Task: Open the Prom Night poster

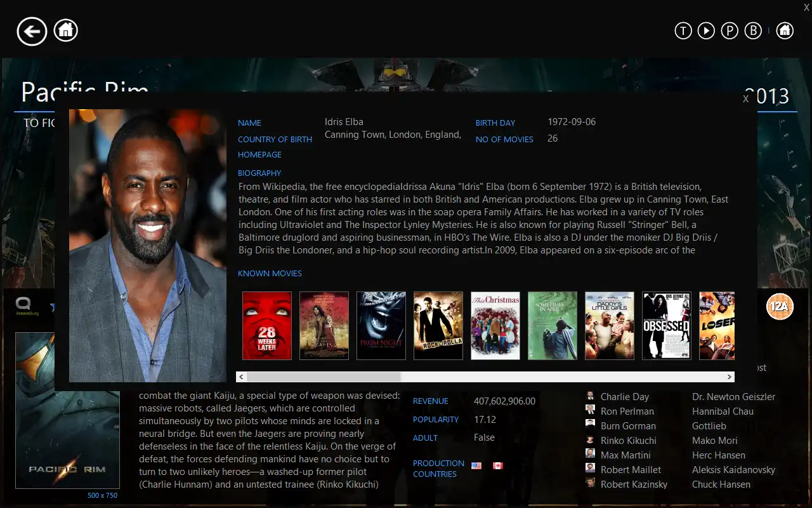Action: tap(381, 326)
